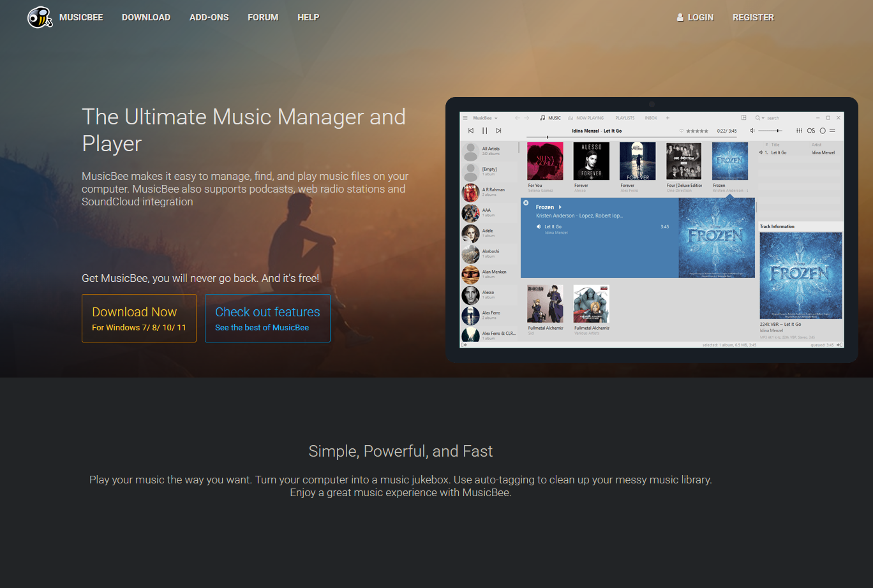This screenshot has height=588, width=873.
Task: Click the status bar icon at bottom-left of player
Action: pos(465,345)
